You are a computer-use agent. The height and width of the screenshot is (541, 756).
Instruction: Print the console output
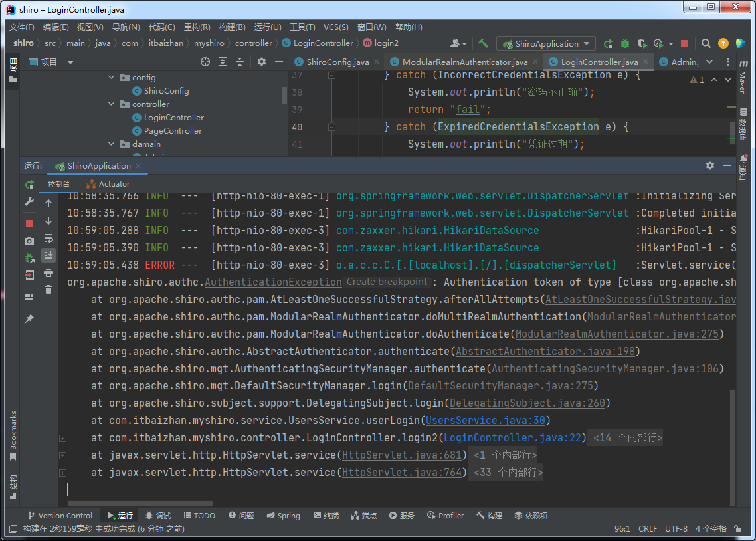click(48, 273)
